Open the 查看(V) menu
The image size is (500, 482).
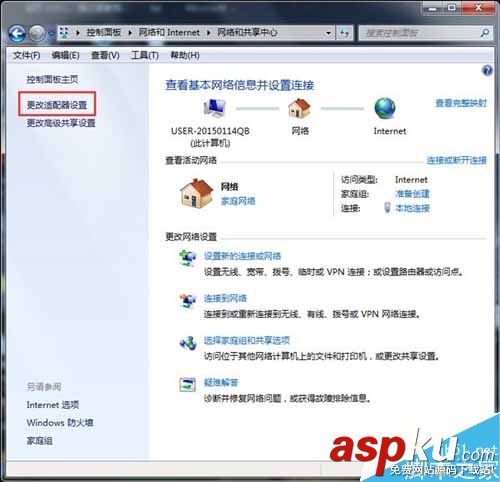tap(105, 55)
